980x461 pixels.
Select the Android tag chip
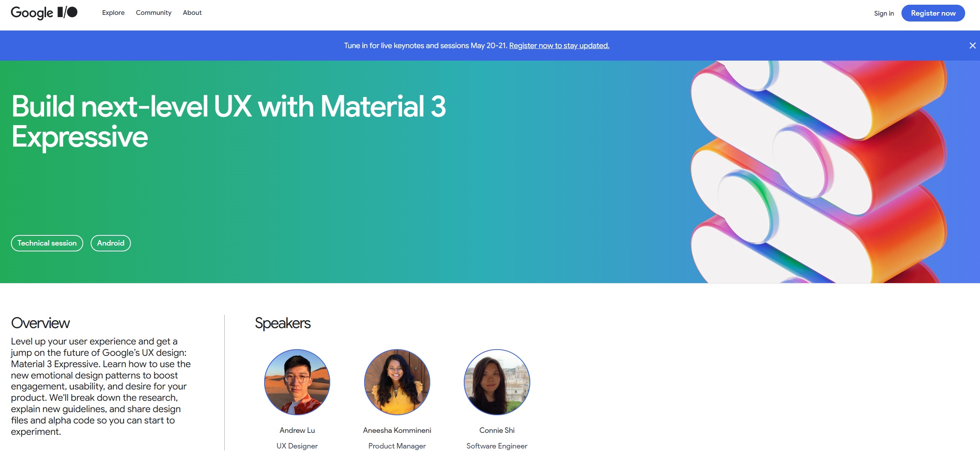[x=111, y=243]
